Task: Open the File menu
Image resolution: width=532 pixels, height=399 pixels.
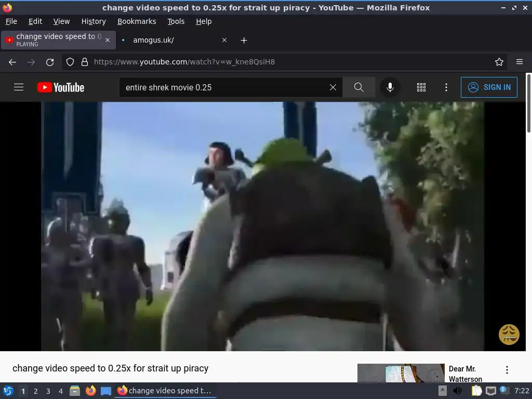Action: click(x=11, y=21)
